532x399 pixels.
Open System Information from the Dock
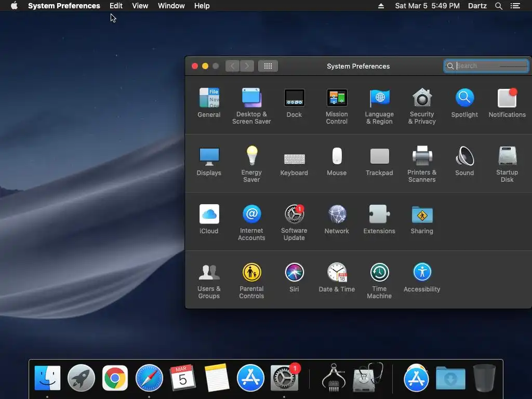click(x=334, y=377)
